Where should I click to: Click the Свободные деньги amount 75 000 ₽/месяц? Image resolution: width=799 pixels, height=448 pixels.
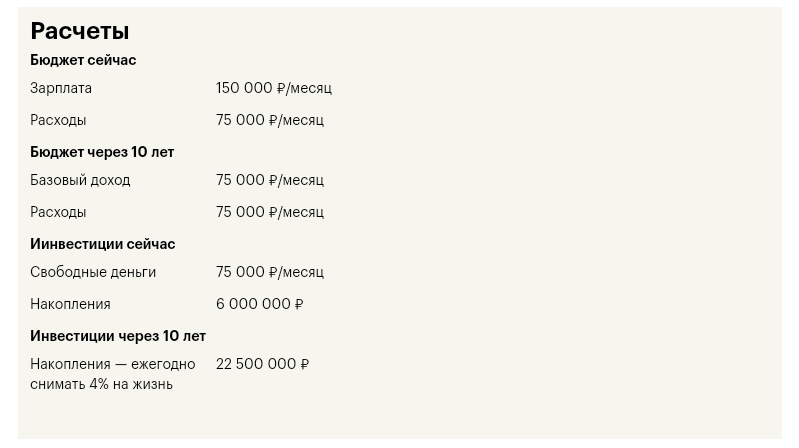click(269, 272)
